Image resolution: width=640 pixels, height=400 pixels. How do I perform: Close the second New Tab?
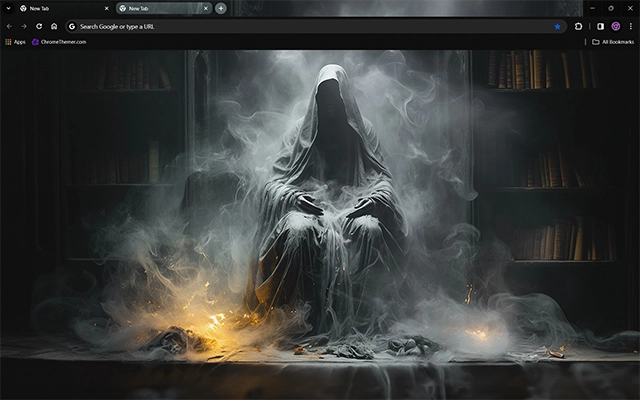tap(206, 8)
